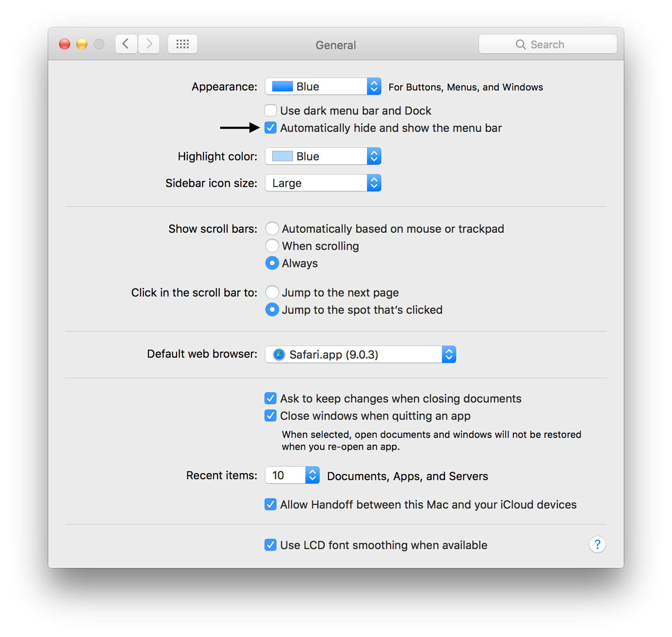
Task: Click the yellow minimize window button
Action: (82, 44)
